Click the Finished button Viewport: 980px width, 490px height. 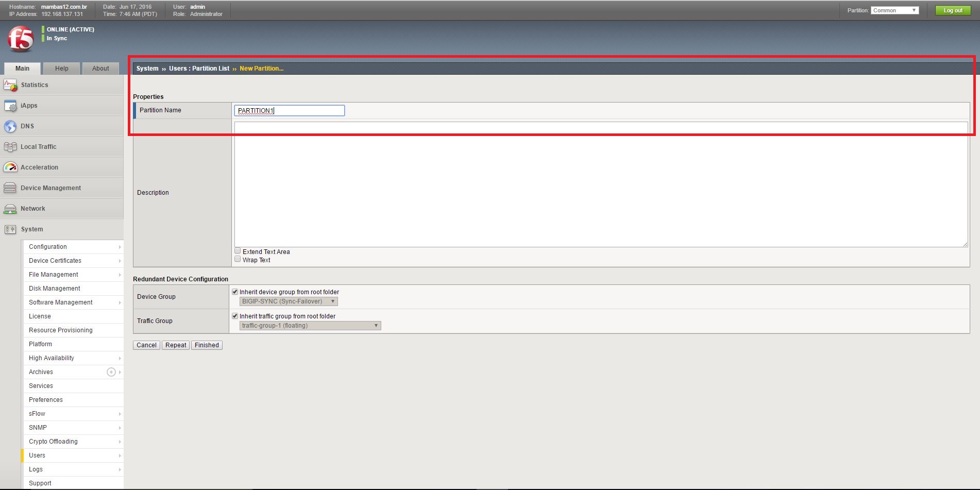tap(207, 345)
